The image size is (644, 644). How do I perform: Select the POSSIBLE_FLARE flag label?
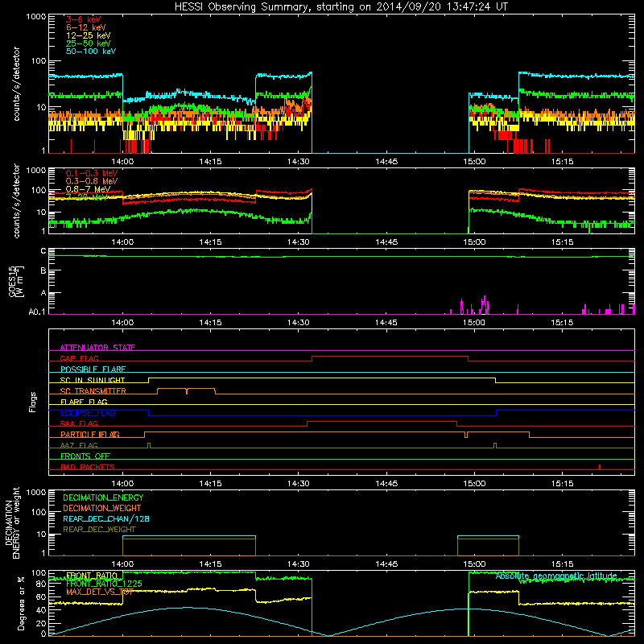pyautogui.click(x=93, y=369)
